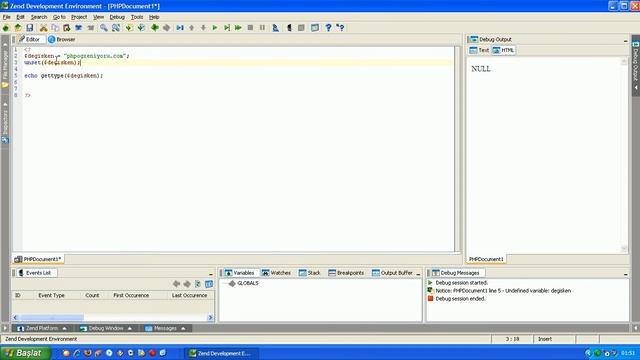Open the View menu
Viewport: 640px width, 360px height.
coord(98,17)
